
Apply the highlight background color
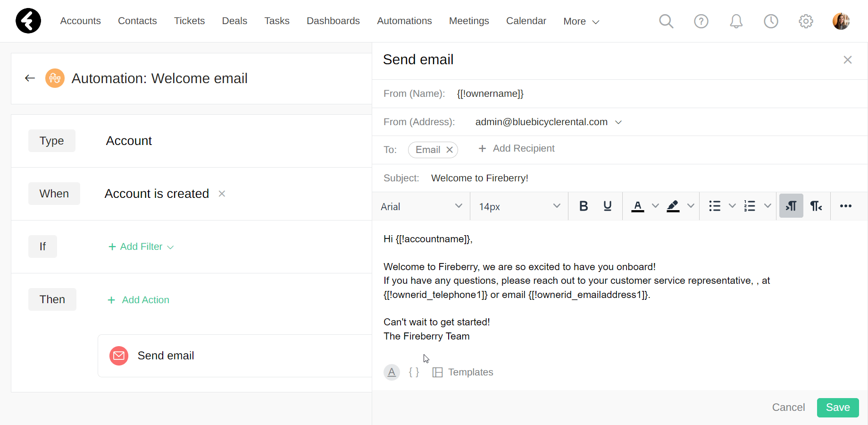coord(673,206)
